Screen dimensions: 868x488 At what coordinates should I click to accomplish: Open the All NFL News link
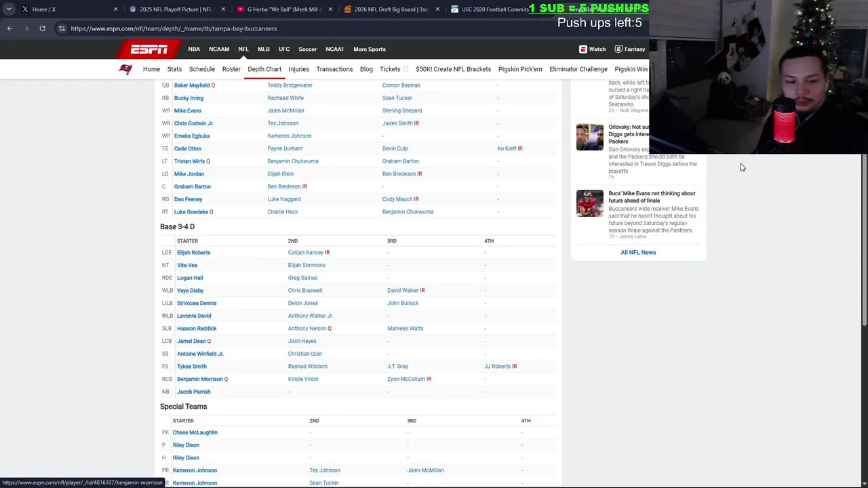[x=638, y=252]
